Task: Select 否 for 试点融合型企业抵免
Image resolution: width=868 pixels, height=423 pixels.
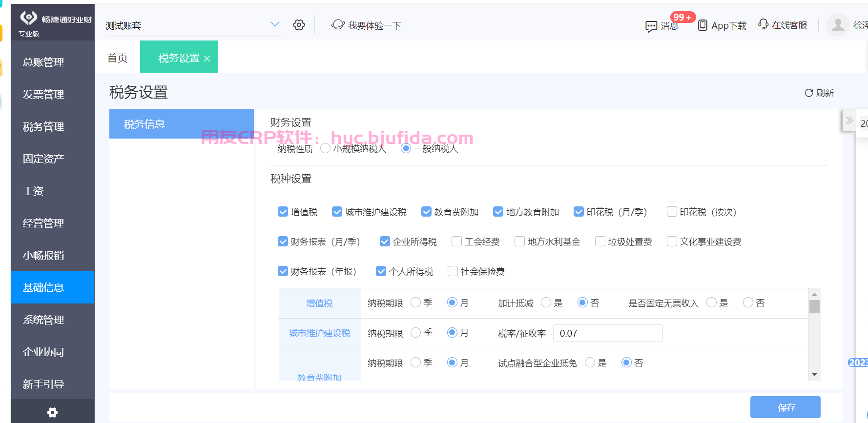Action: pos(626,362)
